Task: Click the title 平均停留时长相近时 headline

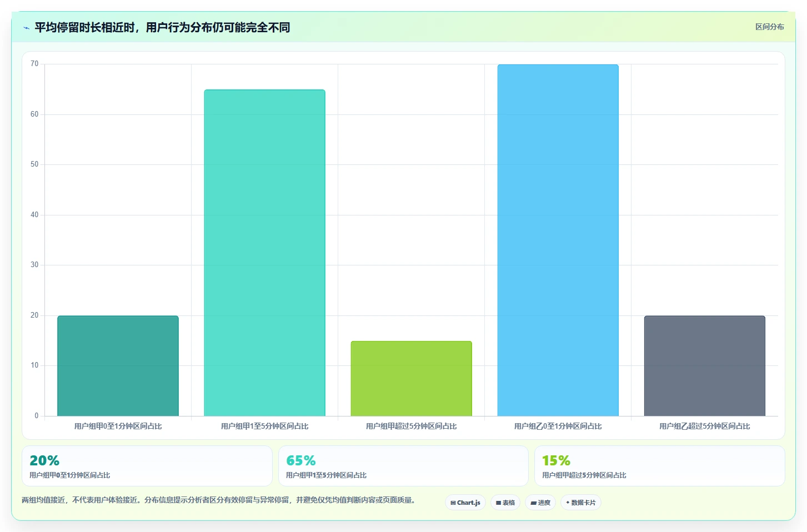Action: pyautogui.click(x=162, y=27)
